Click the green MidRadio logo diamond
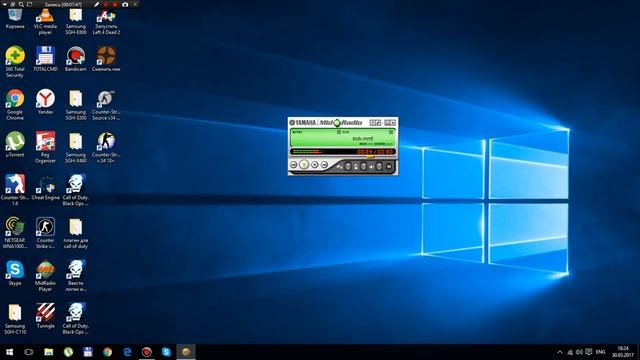Screen dimensions: 640x360 (337, 123)
